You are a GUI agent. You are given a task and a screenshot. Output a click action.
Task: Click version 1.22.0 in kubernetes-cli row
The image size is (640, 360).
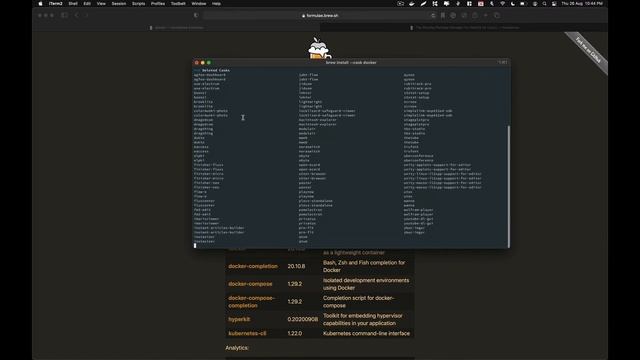pyautogui.click(x=295, y=333)
